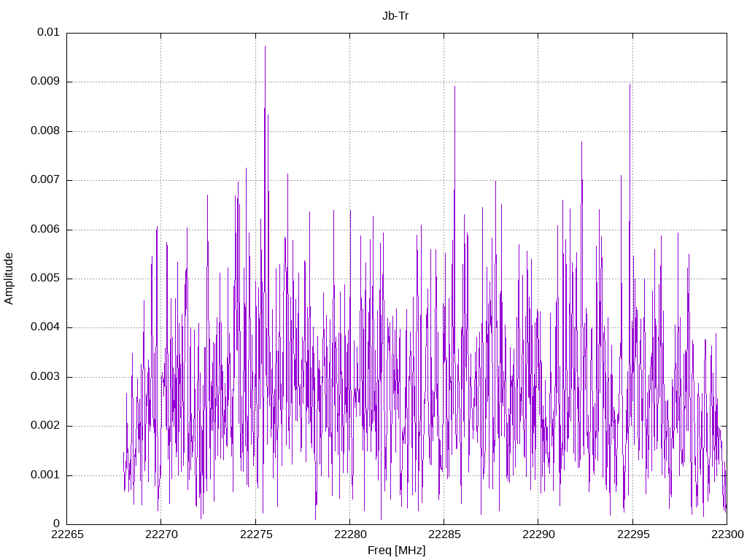Click the x-axis tick label 22295
This screenshot has height=560, width=747.
pos(632,534)
